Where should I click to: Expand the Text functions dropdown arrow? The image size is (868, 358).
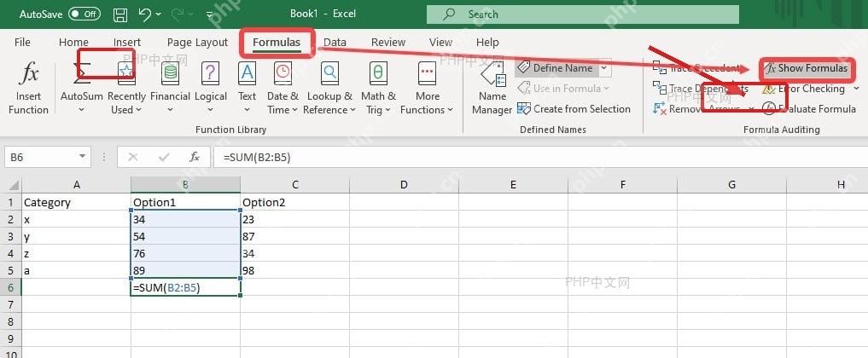247,110
